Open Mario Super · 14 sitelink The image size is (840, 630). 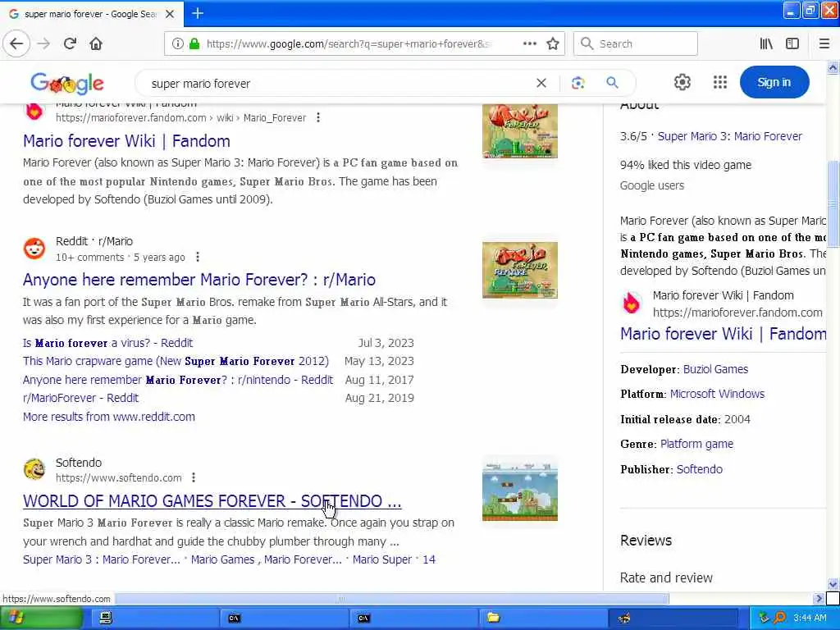tap(394, 559)
